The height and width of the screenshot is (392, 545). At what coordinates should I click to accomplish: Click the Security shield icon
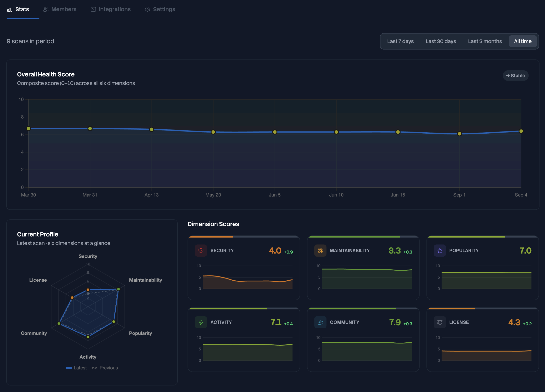click(x=201, y=251)
